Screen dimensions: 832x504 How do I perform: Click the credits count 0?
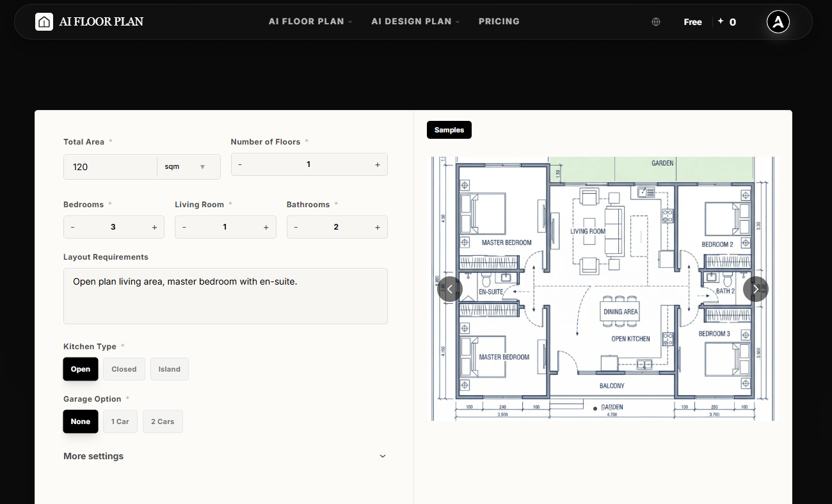pyautogui.click(x=733, y=22)
